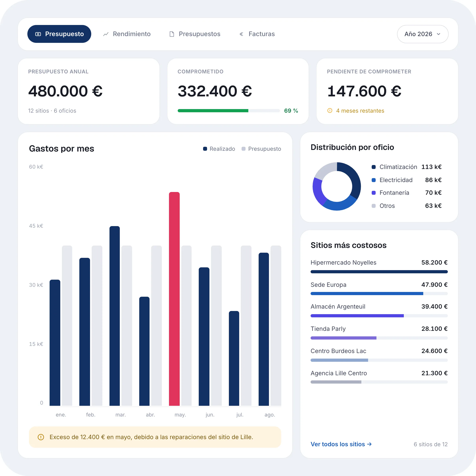The image size is (476, 476).
Task: Click the Tienda Parly site name
Action: coord(328,329)
